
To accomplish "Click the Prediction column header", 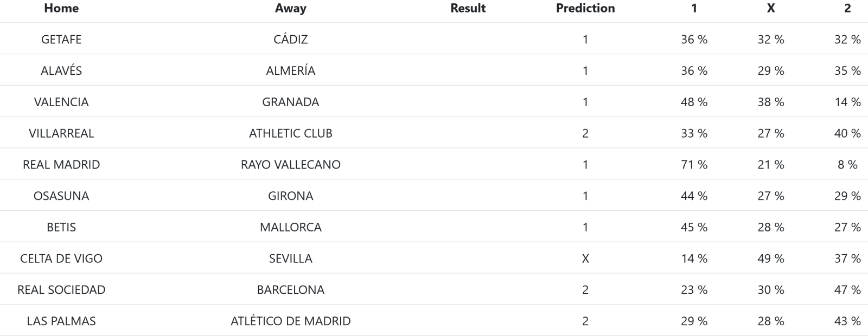I will click(x=585, y=8).
